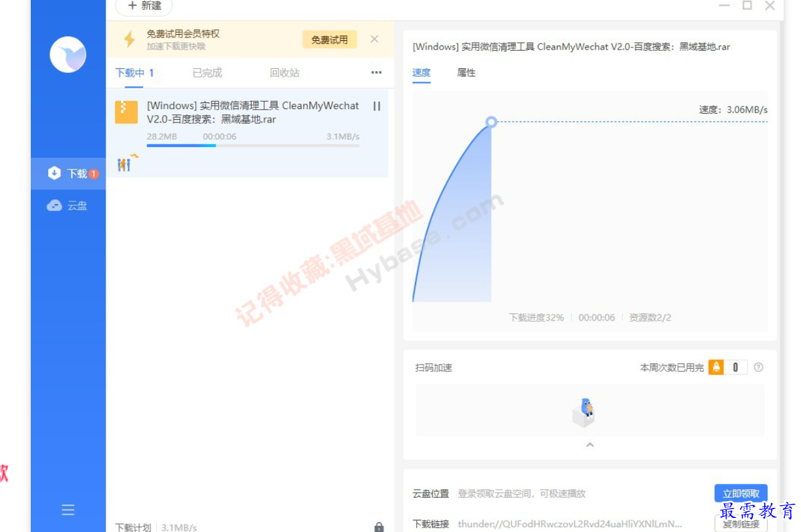
Task: Click the 资源数2/2 resource count
Action: [650, 317]
